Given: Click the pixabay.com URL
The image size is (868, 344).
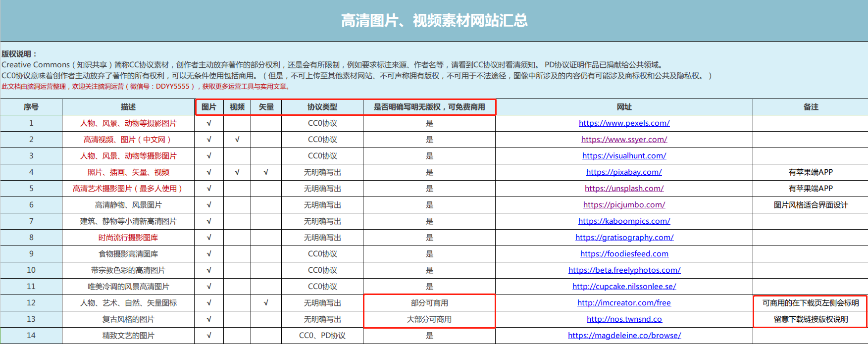Looking at the screenshot, I should pos(624,172).
